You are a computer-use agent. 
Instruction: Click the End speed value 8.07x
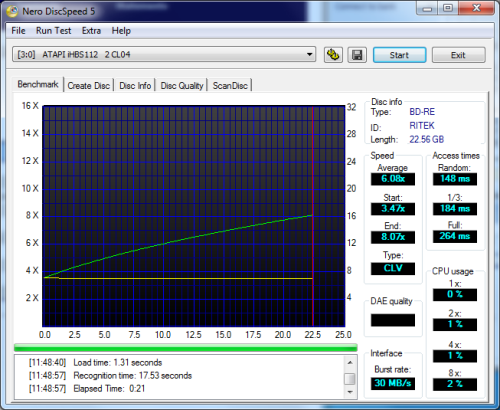click(x=393, y=237)
